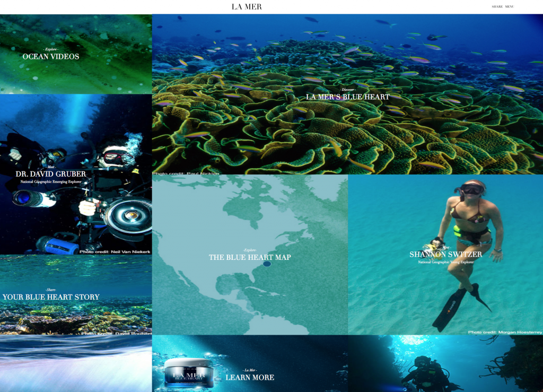Open the MENU in the header
This screenshot has width=543, height=392.
tap(509, 7)
